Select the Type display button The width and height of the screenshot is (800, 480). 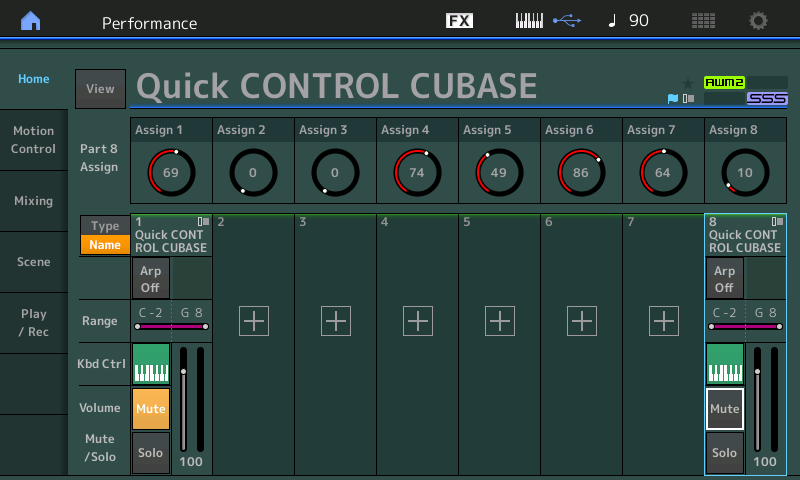(x=105, y=226)
